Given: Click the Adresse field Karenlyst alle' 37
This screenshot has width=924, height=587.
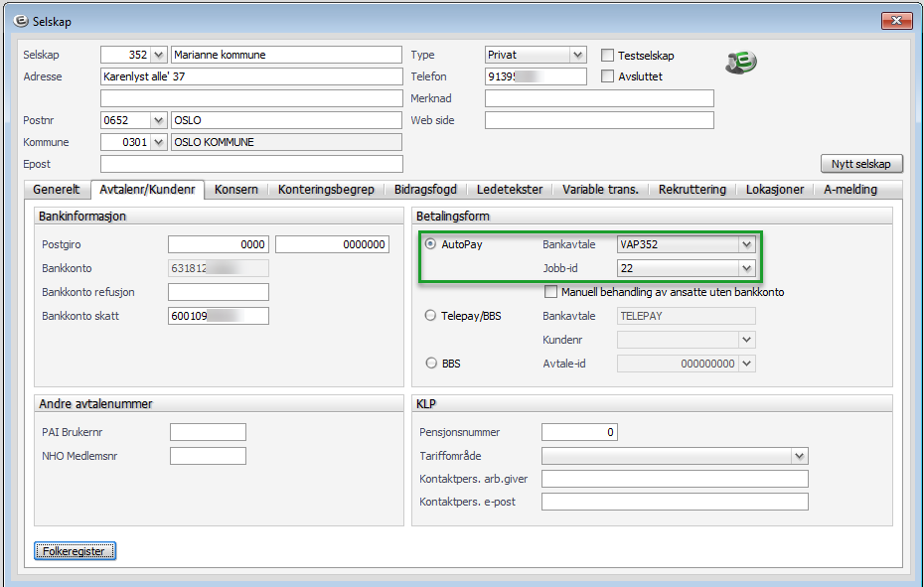Looking at the screenshot, I should point(251,76).
